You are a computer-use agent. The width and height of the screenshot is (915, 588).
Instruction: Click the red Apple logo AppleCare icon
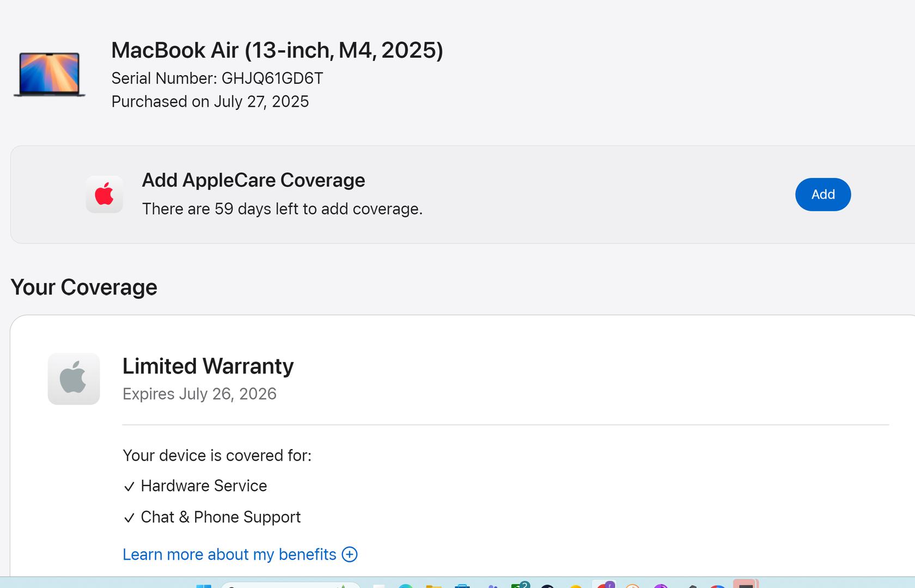(104, 194)
